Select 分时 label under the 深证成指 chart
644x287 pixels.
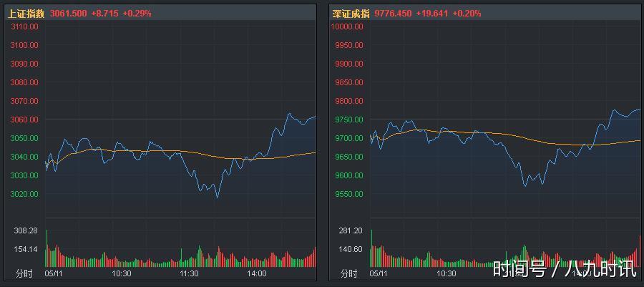[348, 273]
